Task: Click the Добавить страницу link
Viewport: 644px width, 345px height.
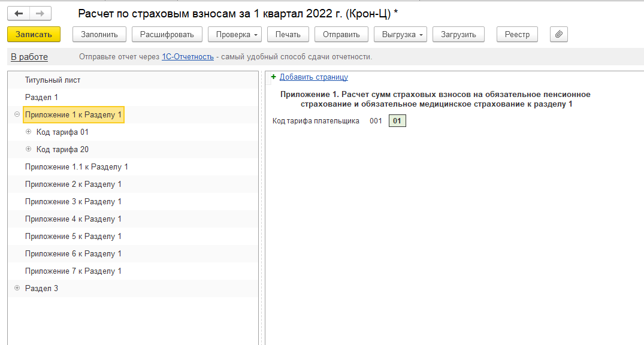Action: (313, 77)
